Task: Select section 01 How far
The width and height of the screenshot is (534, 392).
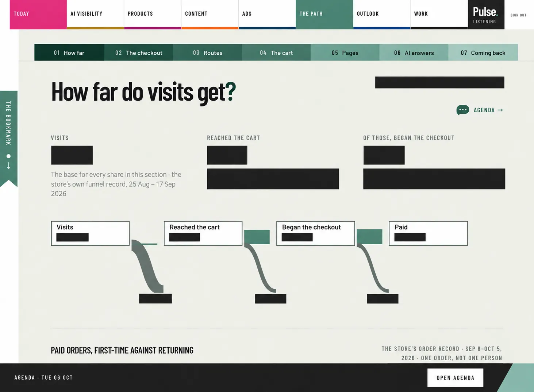Action: [69, 53]
